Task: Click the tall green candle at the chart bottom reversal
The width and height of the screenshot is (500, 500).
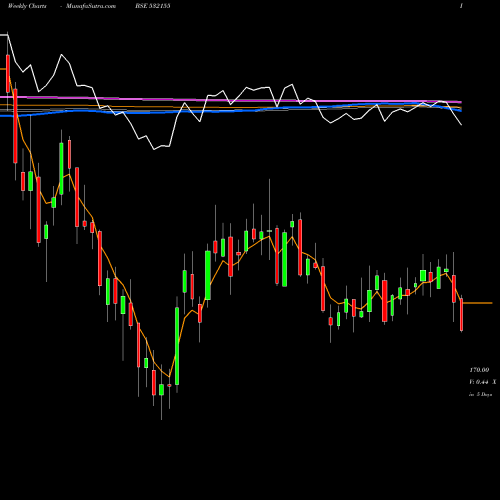Action: point(177,346)
